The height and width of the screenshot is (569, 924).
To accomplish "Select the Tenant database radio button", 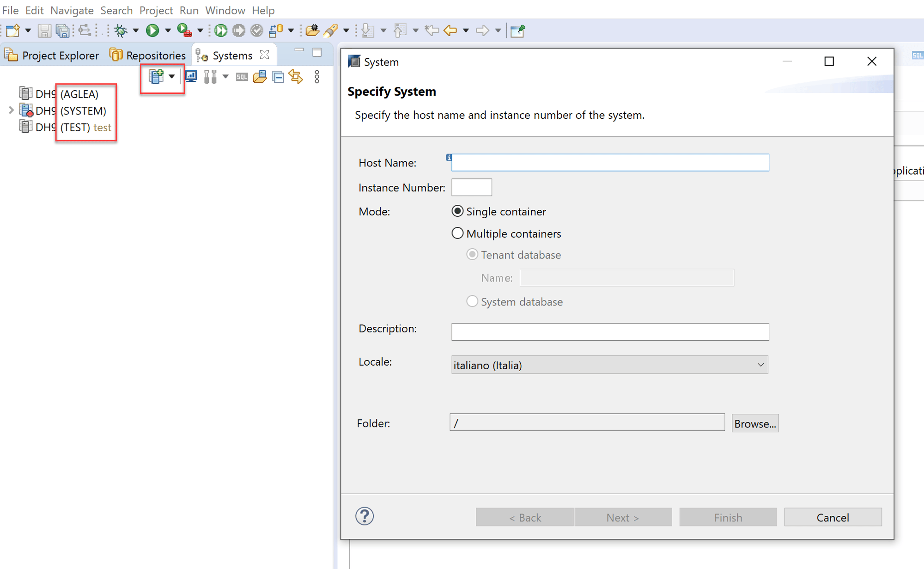I will pos(472,255).
